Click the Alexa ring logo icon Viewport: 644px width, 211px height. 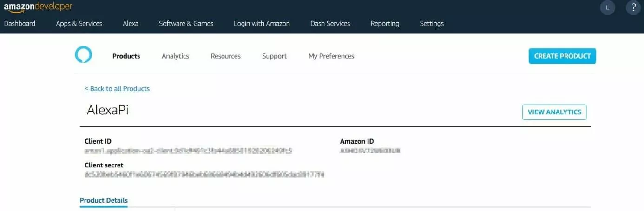pyautogui.click(x=84, y=55)
